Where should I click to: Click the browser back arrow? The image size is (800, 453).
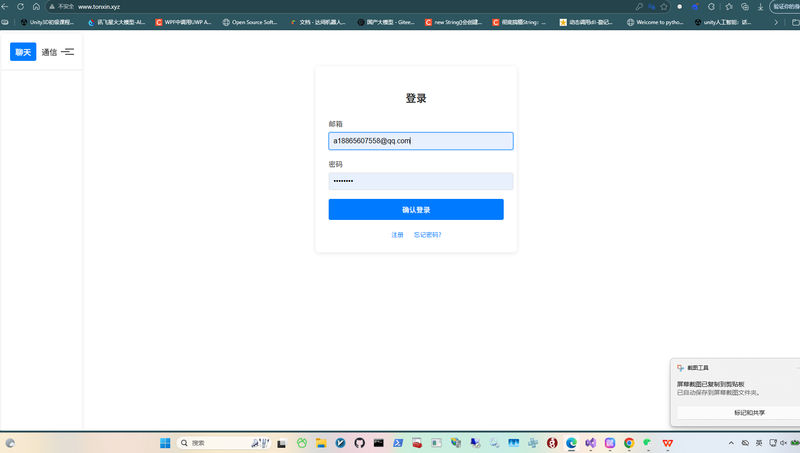(6, 6)
